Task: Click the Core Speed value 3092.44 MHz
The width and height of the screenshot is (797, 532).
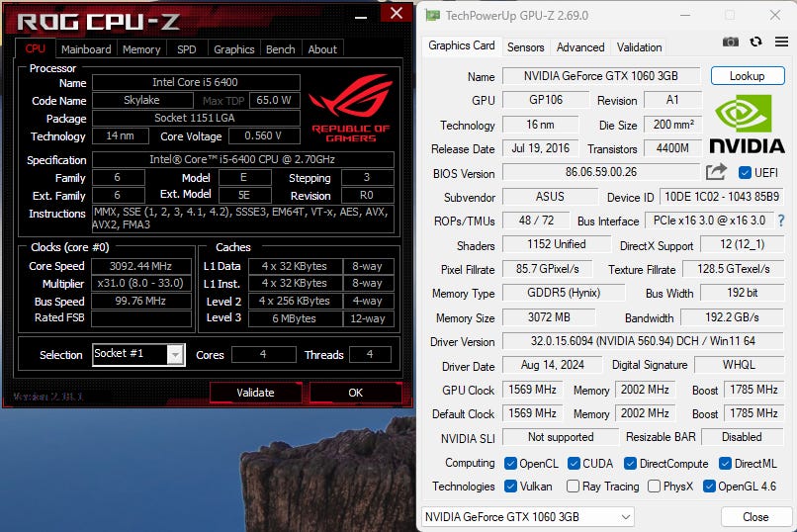Action: click(140, 266)
